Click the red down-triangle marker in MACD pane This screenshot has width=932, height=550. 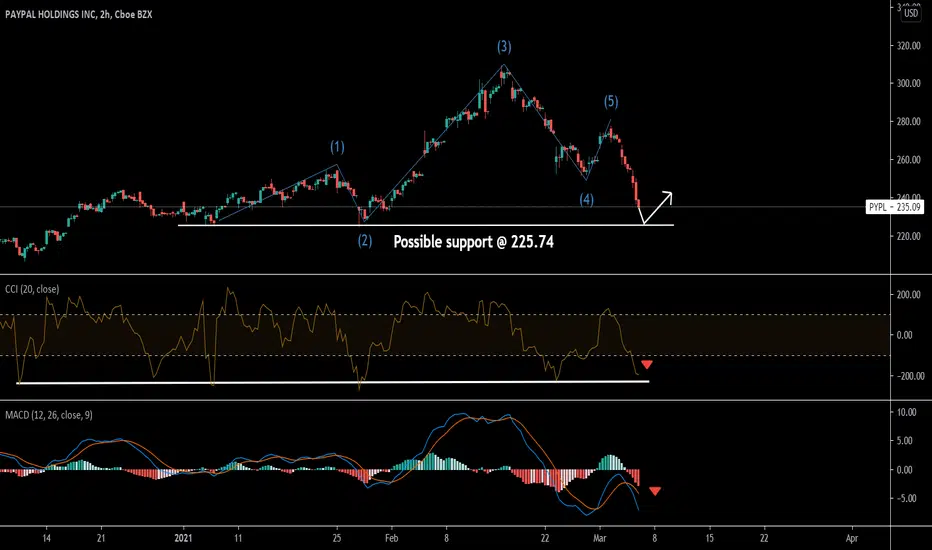point(655,491)
